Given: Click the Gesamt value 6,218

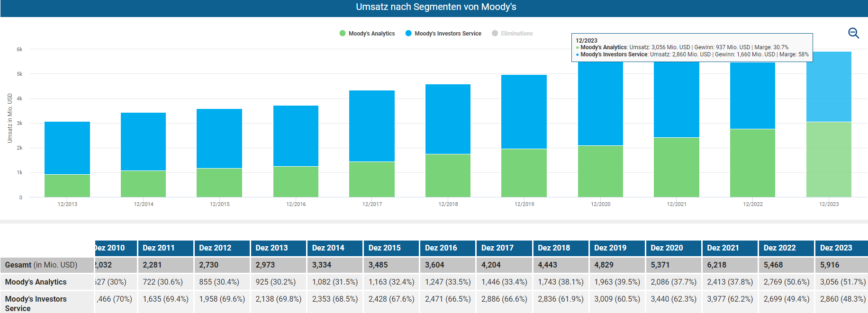Looking at the screenshot, I should click(717, 265).
